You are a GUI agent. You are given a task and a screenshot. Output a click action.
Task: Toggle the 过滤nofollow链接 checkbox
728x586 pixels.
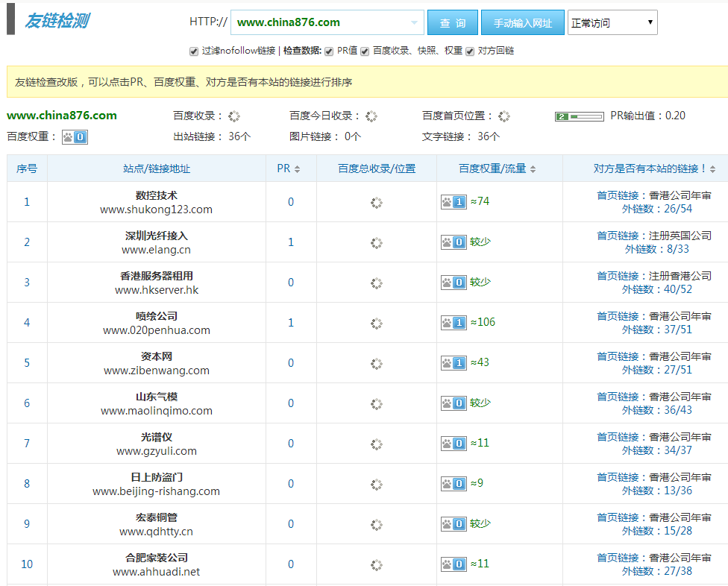tap(194, 51)
